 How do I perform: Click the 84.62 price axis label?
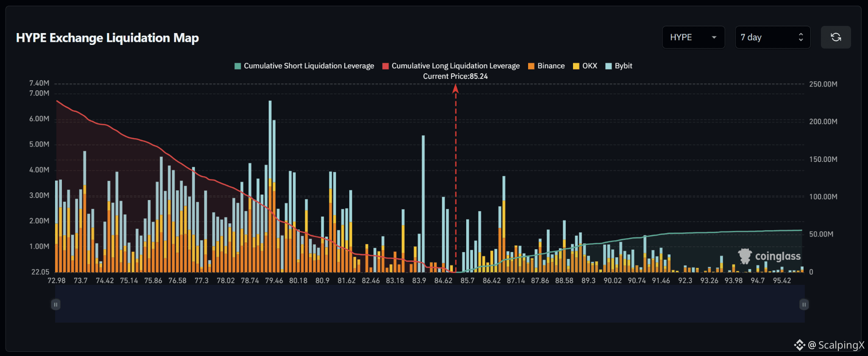[x=443, y=281]
